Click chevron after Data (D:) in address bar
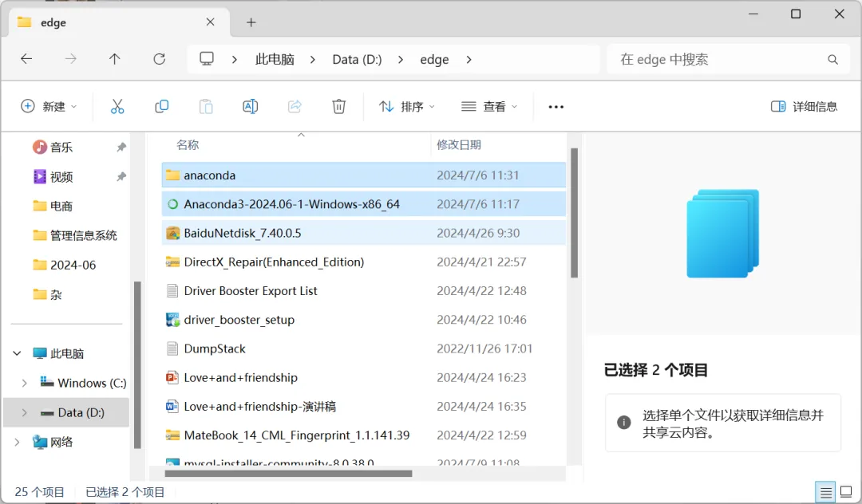862x504 pixels. click(x=401, y=59)
